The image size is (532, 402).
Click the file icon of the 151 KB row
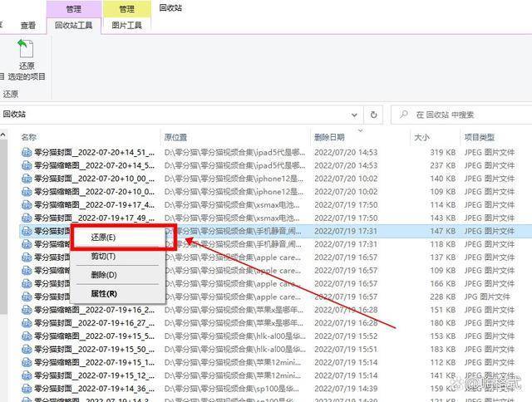[x=27, y=310]
